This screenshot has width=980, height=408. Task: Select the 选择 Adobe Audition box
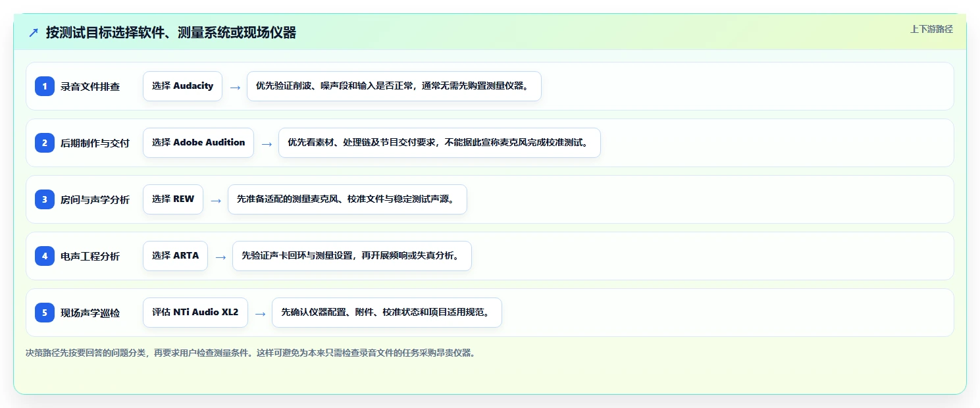[x=198, y=143]
